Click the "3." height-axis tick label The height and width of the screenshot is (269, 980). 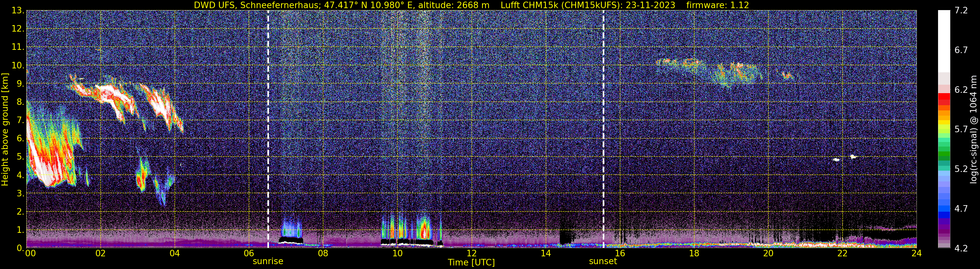coord(20,193)
